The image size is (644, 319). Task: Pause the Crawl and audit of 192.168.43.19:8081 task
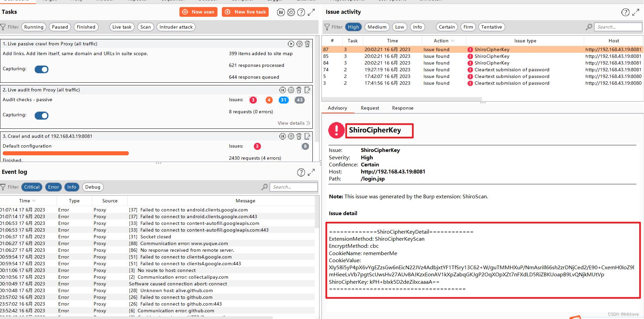click(282, 136)
